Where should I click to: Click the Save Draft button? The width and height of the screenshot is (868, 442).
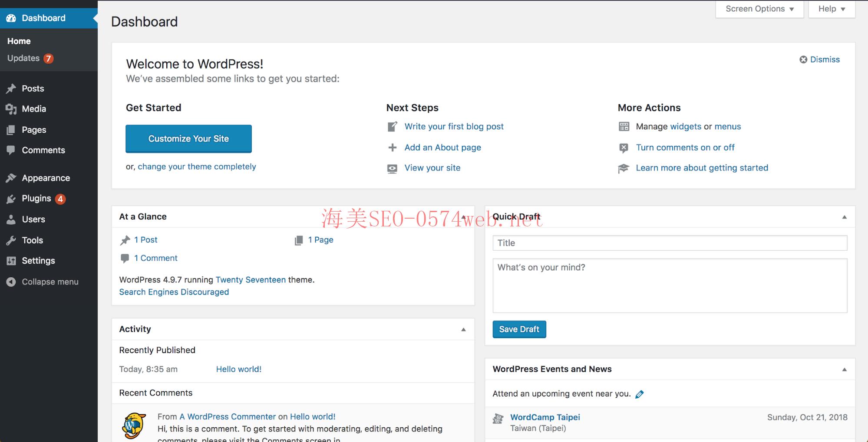click(x=519, y=329)
